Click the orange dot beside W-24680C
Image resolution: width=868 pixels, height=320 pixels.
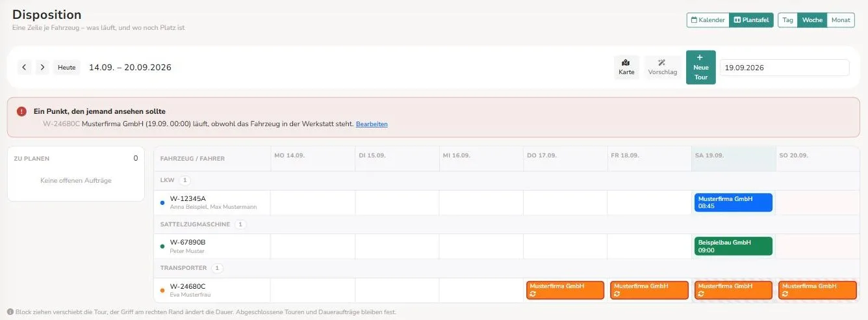click(162, 290)
